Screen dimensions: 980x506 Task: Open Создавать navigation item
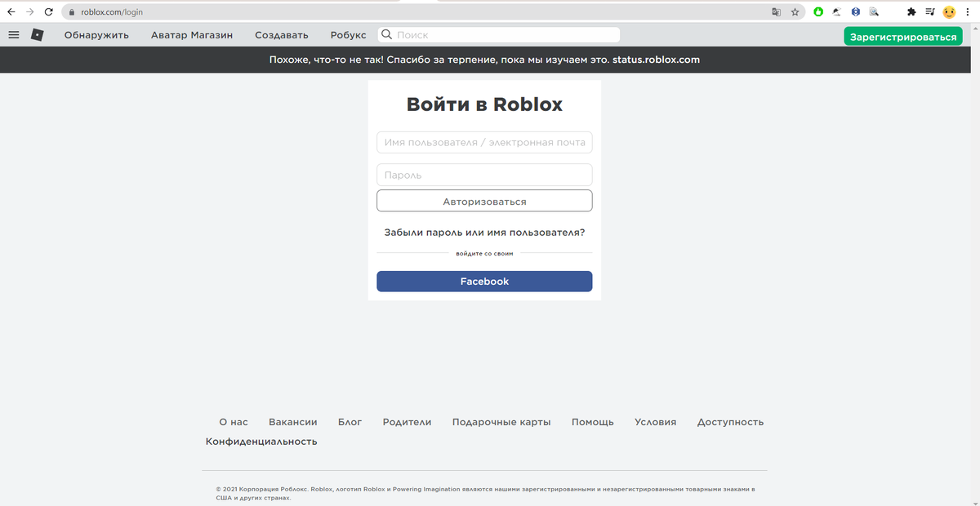(282, 35)
